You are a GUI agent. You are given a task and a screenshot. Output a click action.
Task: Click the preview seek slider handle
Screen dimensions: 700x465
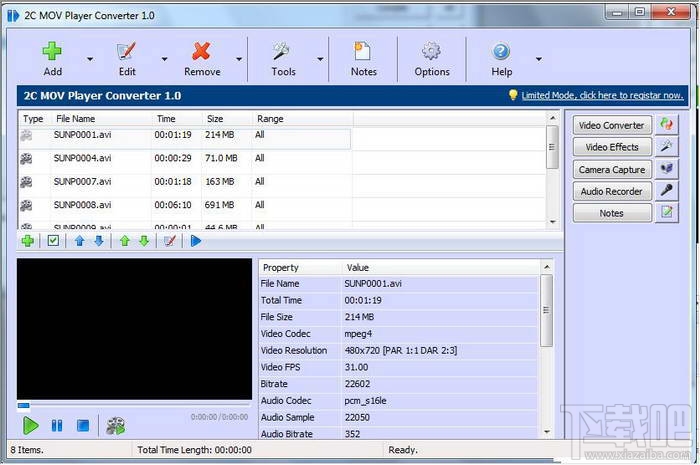(x=24, y=406)
